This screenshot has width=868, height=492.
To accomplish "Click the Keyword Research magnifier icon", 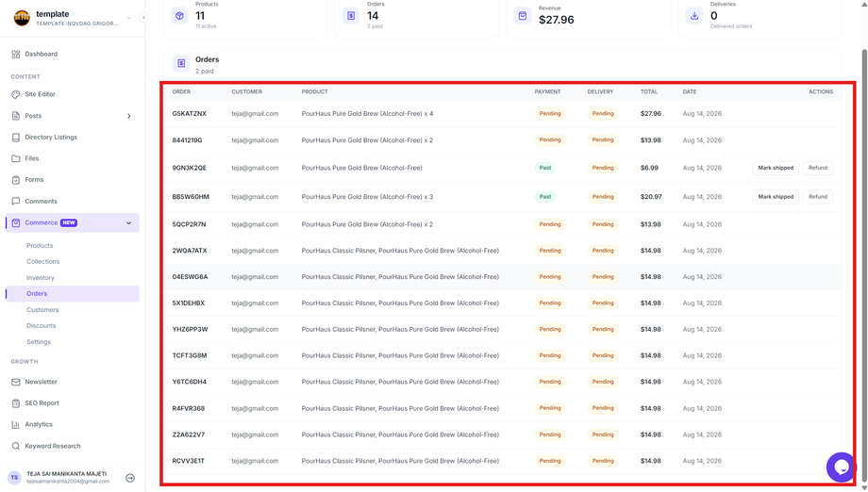I will [15, 446].
